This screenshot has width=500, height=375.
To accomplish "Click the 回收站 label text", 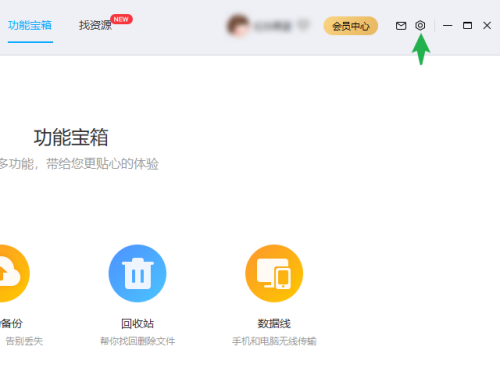I will pos(137,323).
